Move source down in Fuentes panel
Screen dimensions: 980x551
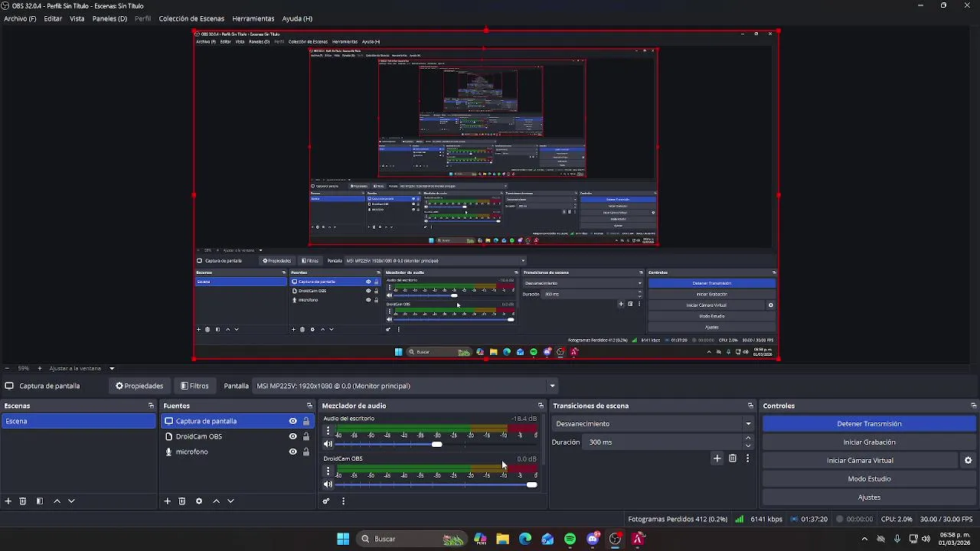[x=230, y=501]
